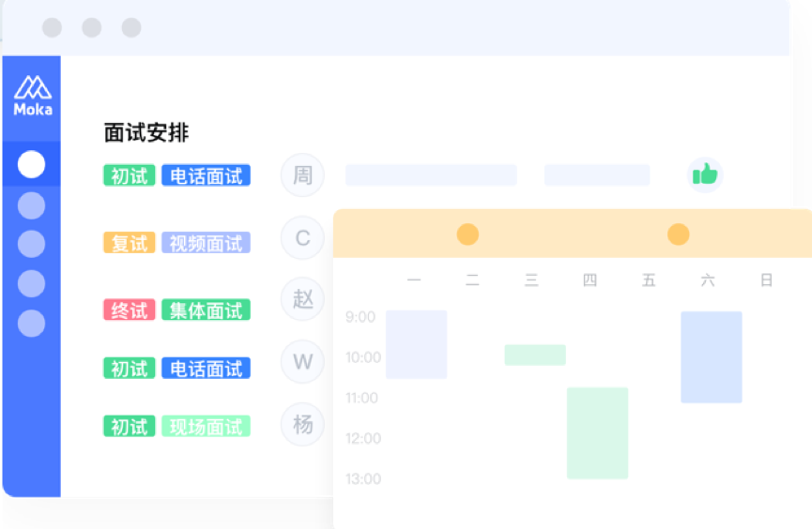Choose the 四 weekday column header
The height and width of the screenshot is (529, 812).
[590, 280]
